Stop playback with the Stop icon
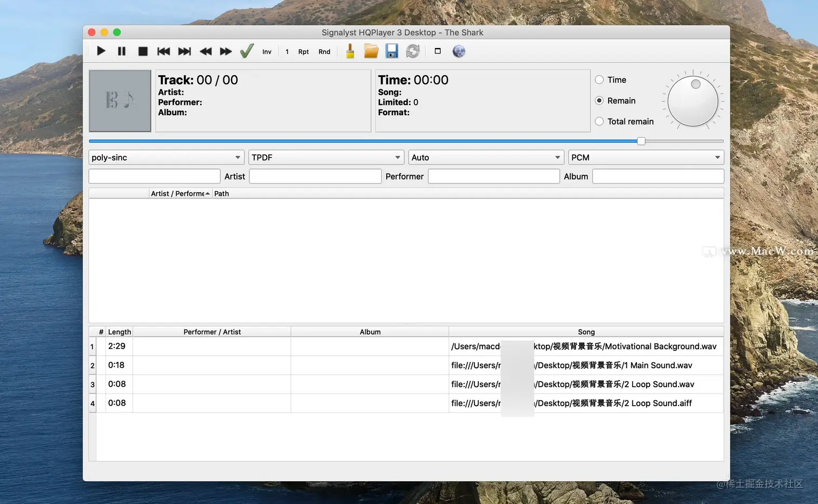 pos(143,51)
